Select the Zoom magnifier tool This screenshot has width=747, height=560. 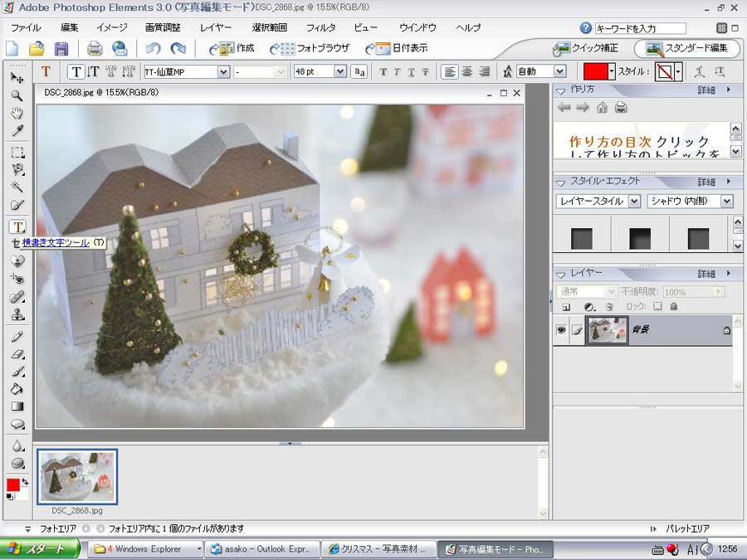tap(17, 95)
